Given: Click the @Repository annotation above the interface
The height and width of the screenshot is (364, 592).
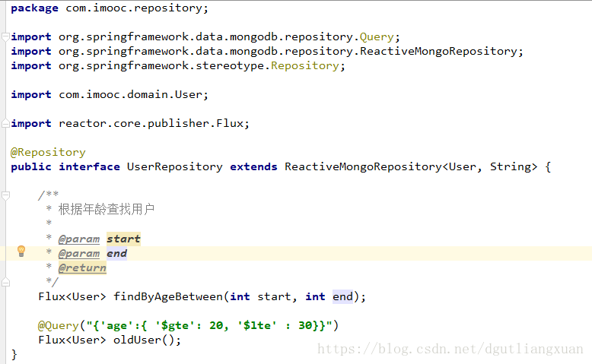Looking at the screenshot, I should coord(48,153).
